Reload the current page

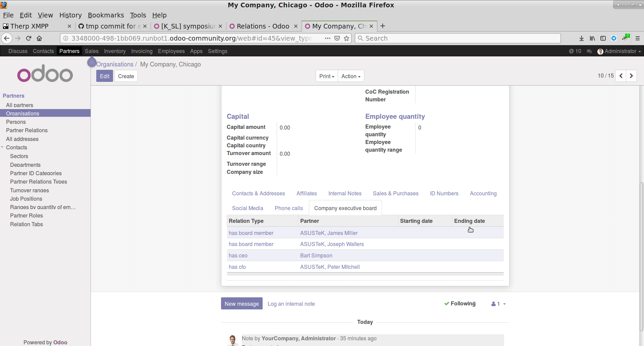click(29, 38)
